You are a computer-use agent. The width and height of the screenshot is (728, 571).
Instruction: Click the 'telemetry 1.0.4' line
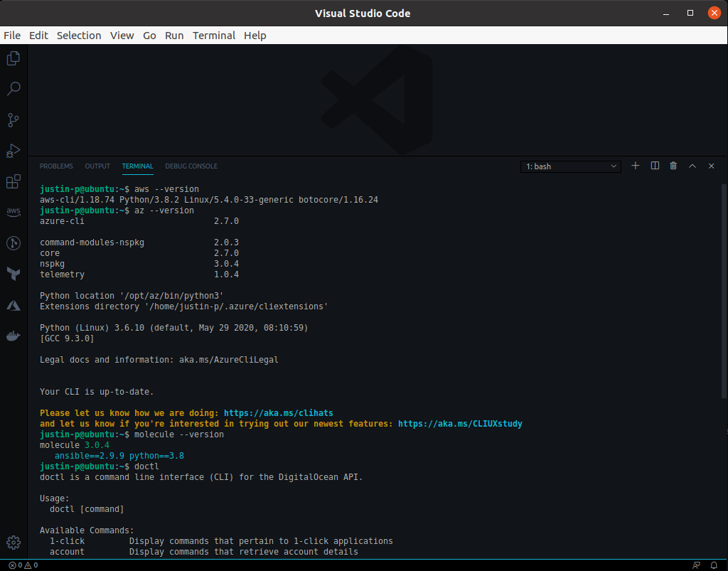(139, 274)
